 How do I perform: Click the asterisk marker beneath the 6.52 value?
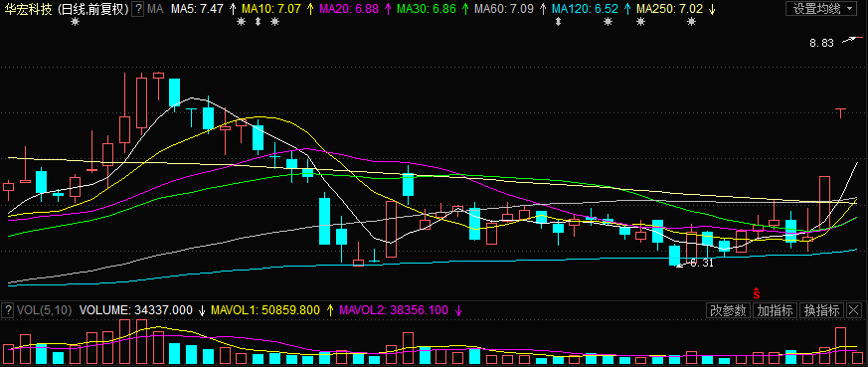608,22
